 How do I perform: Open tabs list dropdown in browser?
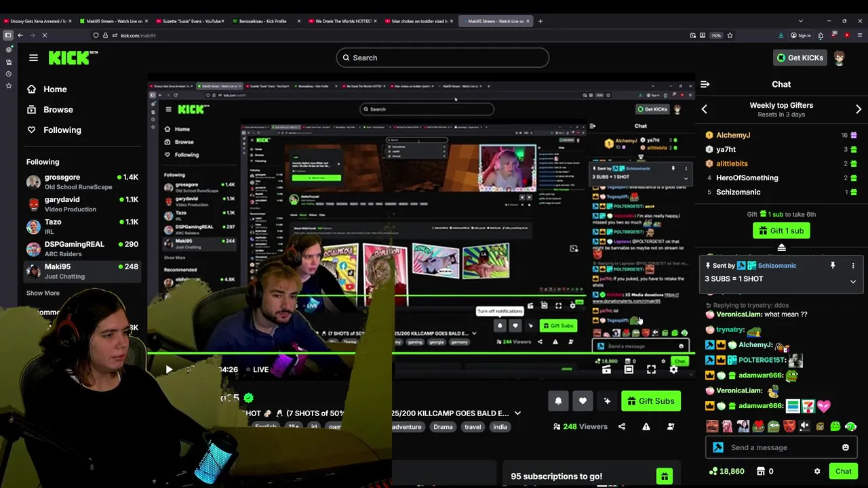point(800,21)
